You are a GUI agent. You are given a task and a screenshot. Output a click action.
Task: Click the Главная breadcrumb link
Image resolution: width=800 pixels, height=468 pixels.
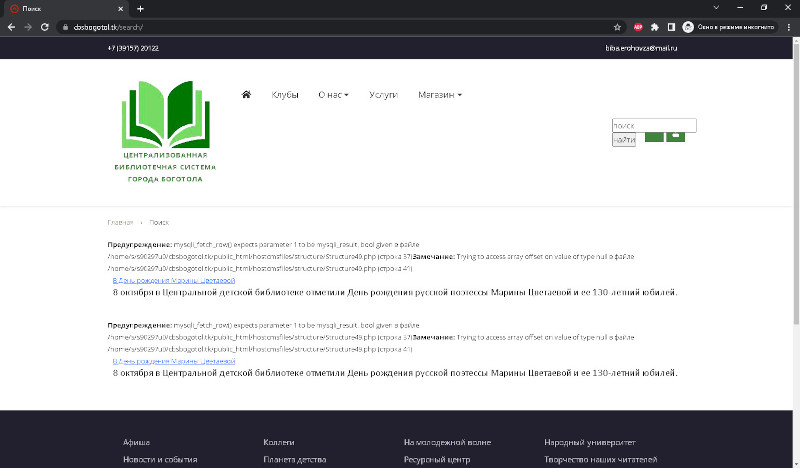tap(120, 223)
